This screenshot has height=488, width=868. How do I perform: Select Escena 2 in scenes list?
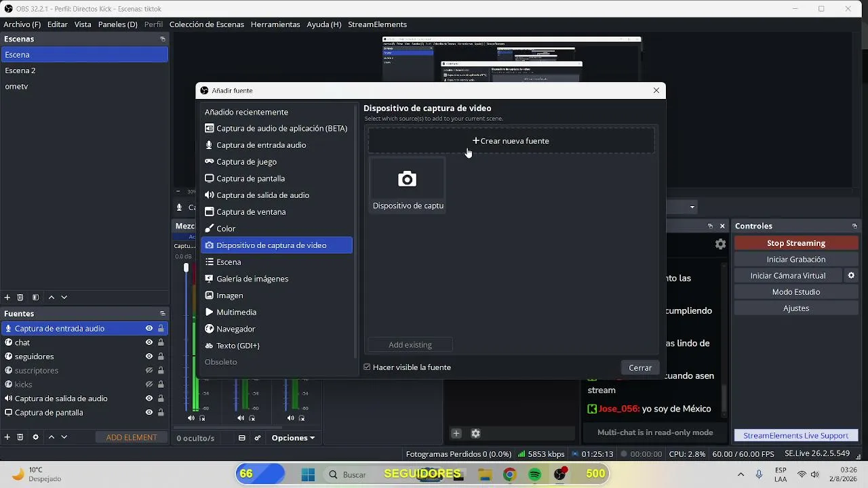coord(84,70)
